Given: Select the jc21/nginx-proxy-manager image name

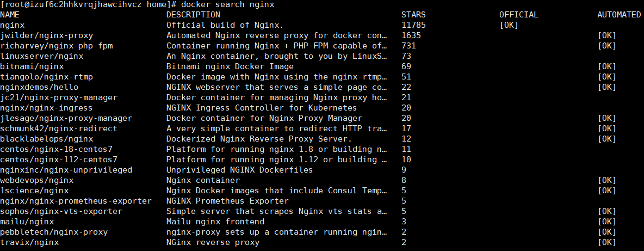Looking at the screenshot, I should (59, 97).
